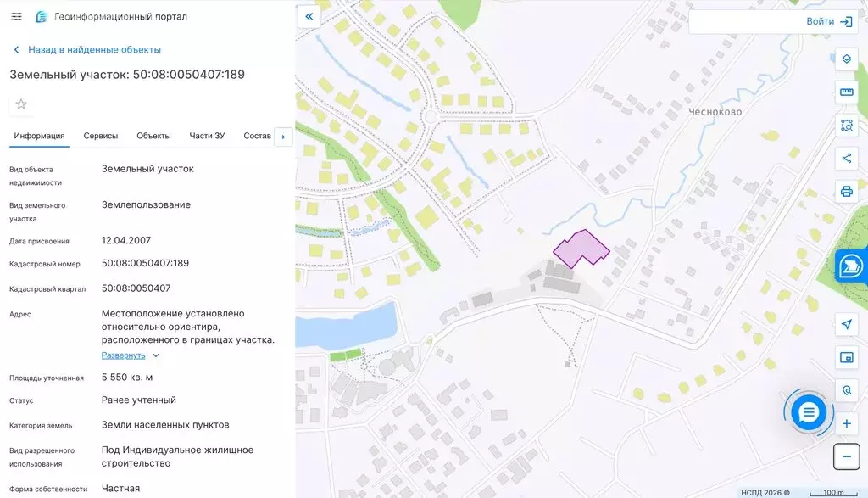Select the Информация tab
The height and width of the screenshot is (498, 868).
coord(39,136)
